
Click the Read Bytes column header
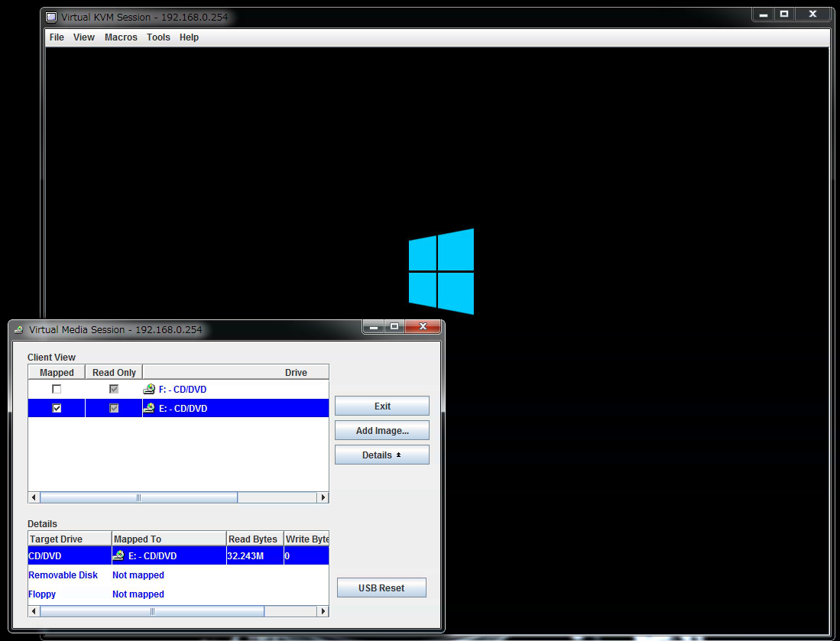click(x=255, y=539)
